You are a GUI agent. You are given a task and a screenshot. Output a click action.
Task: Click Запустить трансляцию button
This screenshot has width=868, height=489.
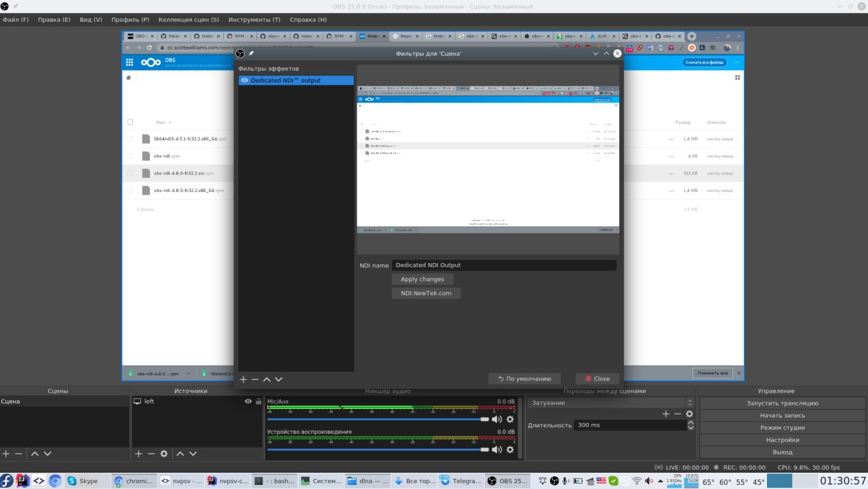(x=782, y=403)
